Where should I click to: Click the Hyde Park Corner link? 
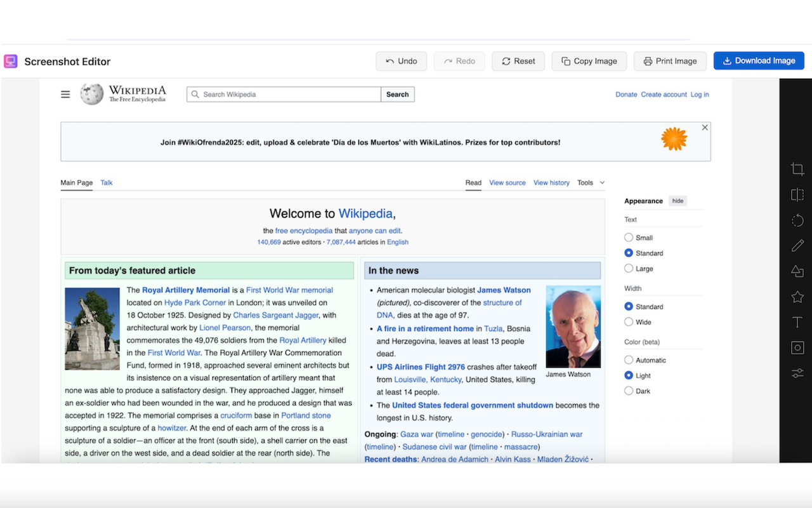pos(195,303)
